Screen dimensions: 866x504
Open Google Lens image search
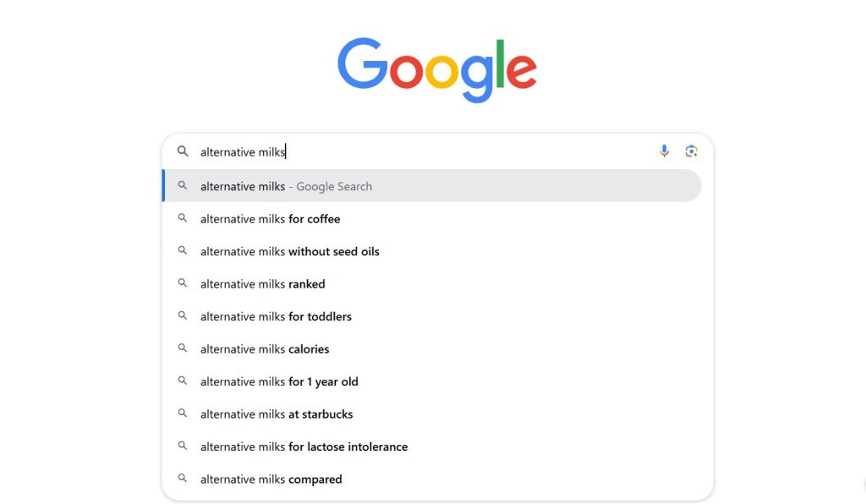(692, 151)
